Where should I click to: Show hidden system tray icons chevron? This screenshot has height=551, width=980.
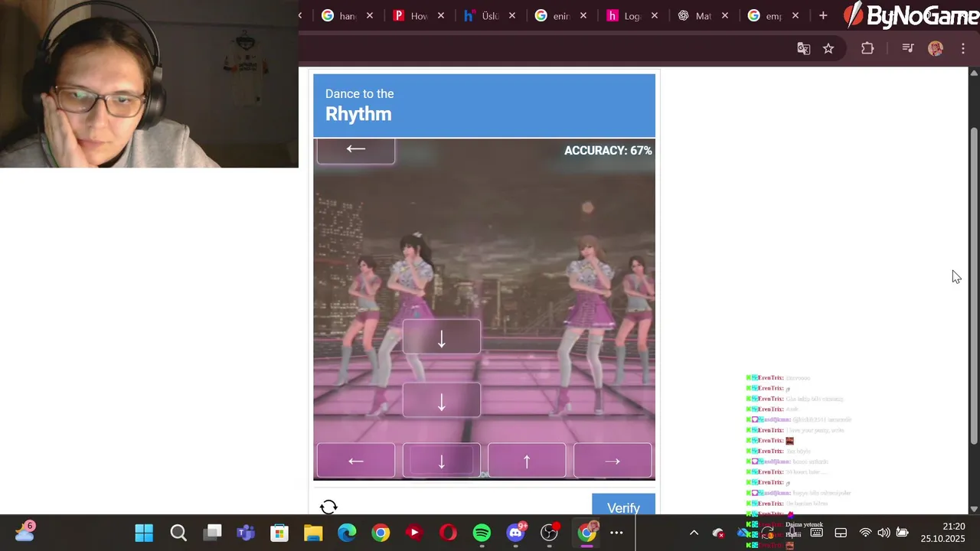(694, 533)
